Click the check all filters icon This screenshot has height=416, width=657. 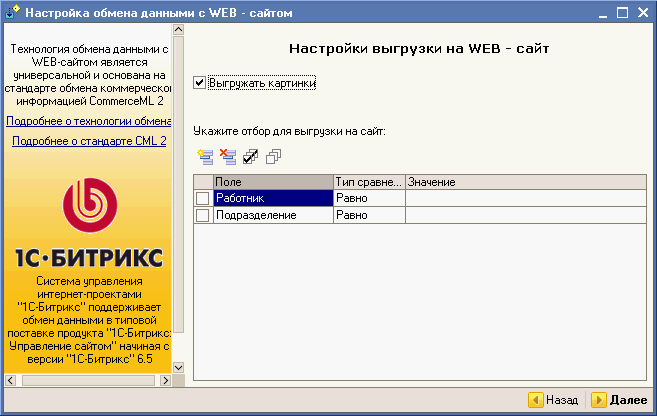click(x=251, y=156)
